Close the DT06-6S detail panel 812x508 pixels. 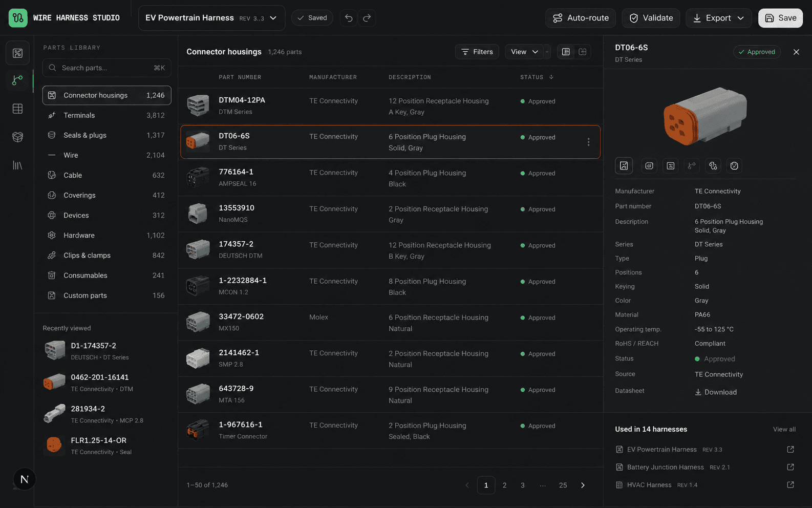(796, 52)
